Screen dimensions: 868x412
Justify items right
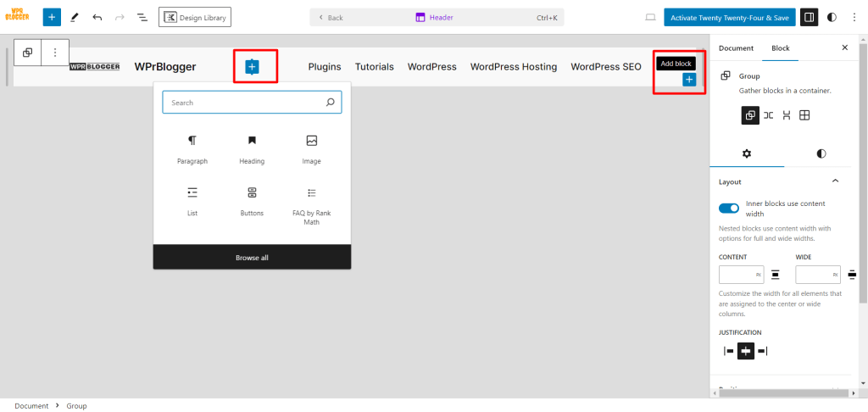click(763, 351)
